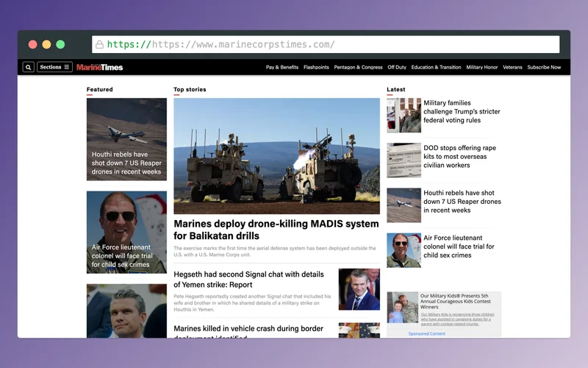Navigate to Military Honor
The width and height of the screenshot is (588, 368).
(481, 67)
